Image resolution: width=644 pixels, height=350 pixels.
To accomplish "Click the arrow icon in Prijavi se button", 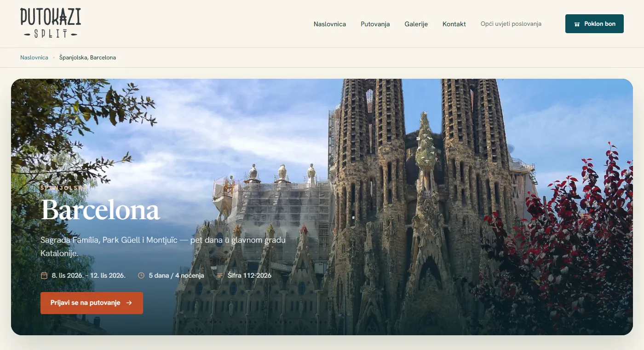I will point(129,303).
